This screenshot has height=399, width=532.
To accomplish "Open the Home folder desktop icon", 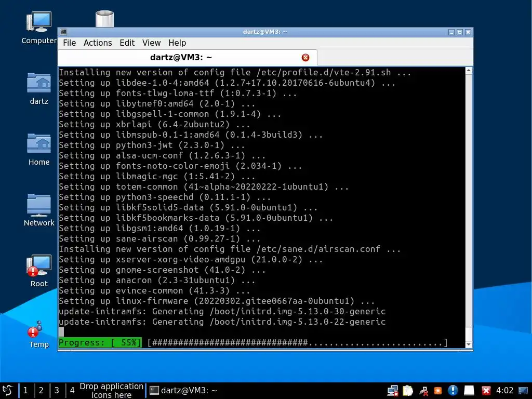I will click(x=38, y=149).
